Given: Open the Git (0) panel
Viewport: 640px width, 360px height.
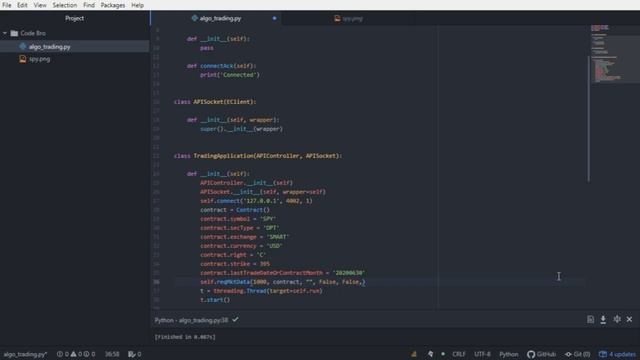Looking at the screenshot, I should (577, 354).
